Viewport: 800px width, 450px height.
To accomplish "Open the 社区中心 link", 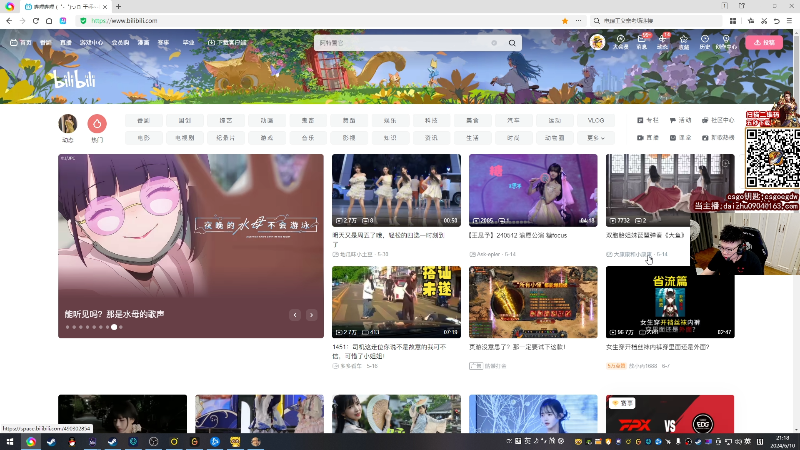I will click(718, 120).
